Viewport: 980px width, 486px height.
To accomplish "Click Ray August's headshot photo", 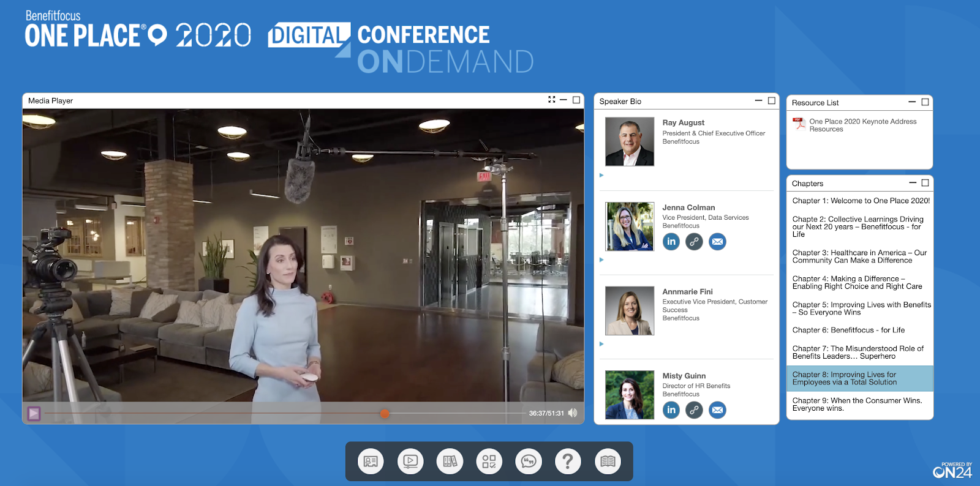I will tap(630, 141).
